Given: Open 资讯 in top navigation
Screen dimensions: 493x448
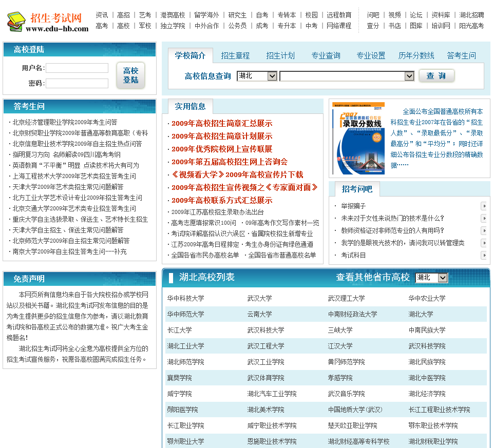Looking at the screenshot, I should [x=102, y=15].
